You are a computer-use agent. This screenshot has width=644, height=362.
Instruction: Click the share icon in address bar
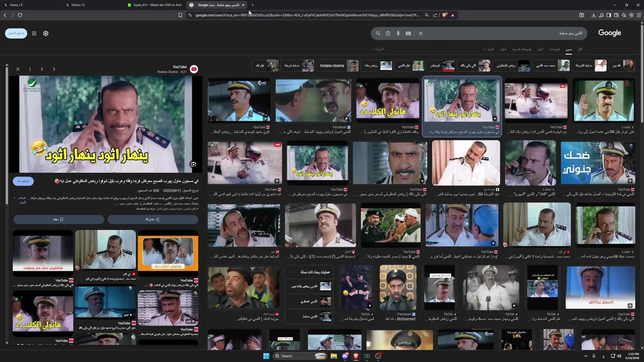(x=435, y=15)
